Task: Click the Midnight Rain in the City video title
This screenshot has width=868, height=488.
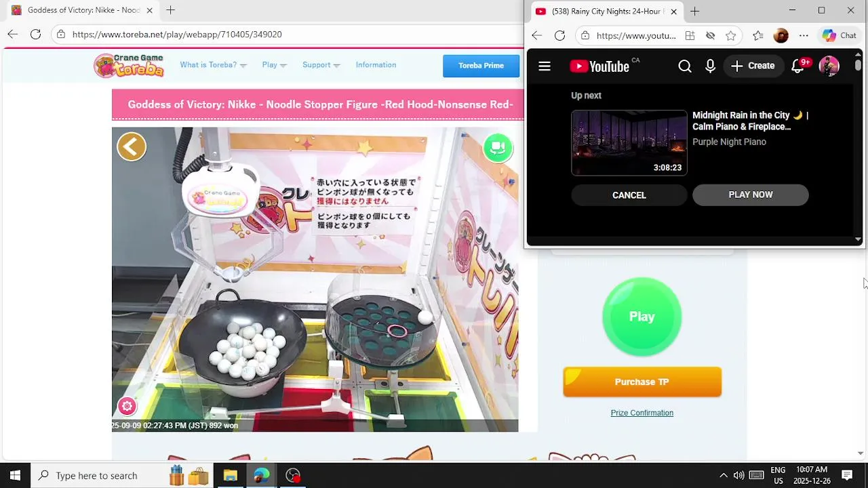Action: click(750, 121)
